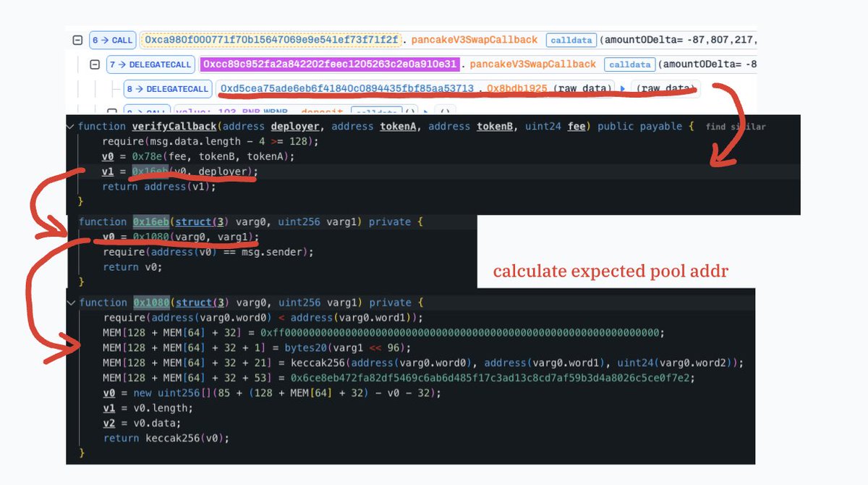
Task: Collapse the verifyCallback function via its chevron
Action: click(70, 126)
